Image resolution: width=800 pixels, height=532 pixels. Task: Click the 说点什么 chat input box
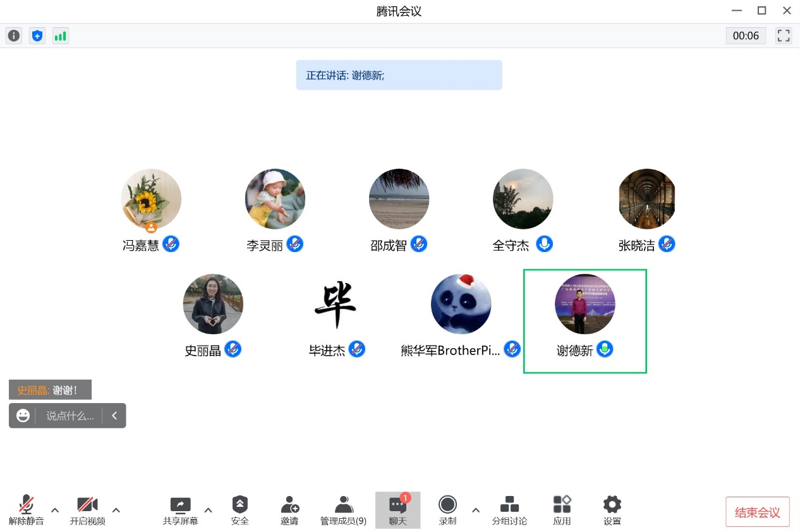pos(70,416)
